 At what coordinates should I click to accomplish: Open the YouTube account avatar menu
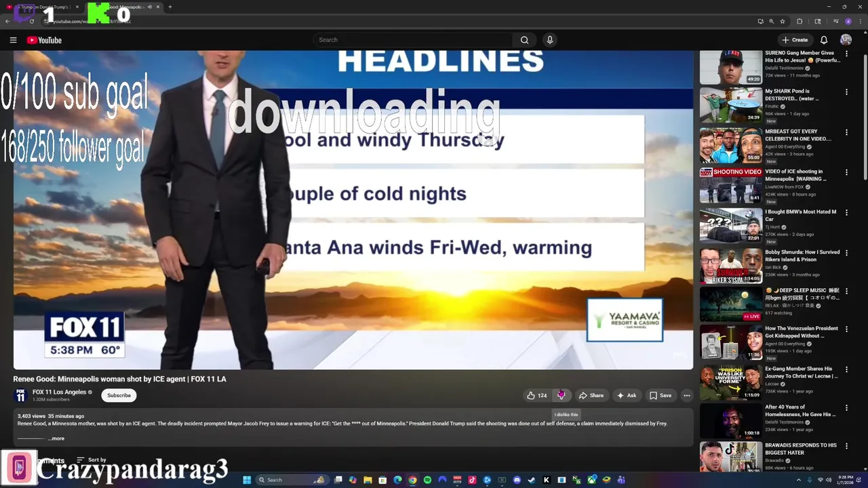(846, 40)
